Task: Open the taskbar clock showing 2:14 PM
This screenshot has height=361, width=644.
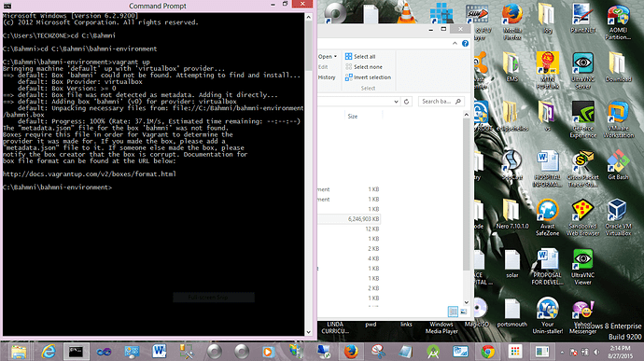Action: tap(620, 352)
